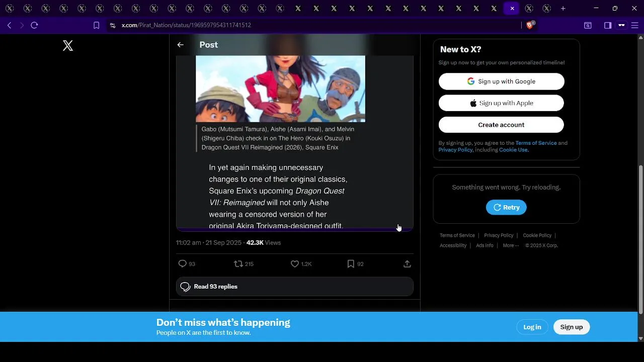The height and width of the screenshot is (362, 644).
Task: Click Sign up on the bottom banner
Action: pyautogui.click(x=572, y=327)
